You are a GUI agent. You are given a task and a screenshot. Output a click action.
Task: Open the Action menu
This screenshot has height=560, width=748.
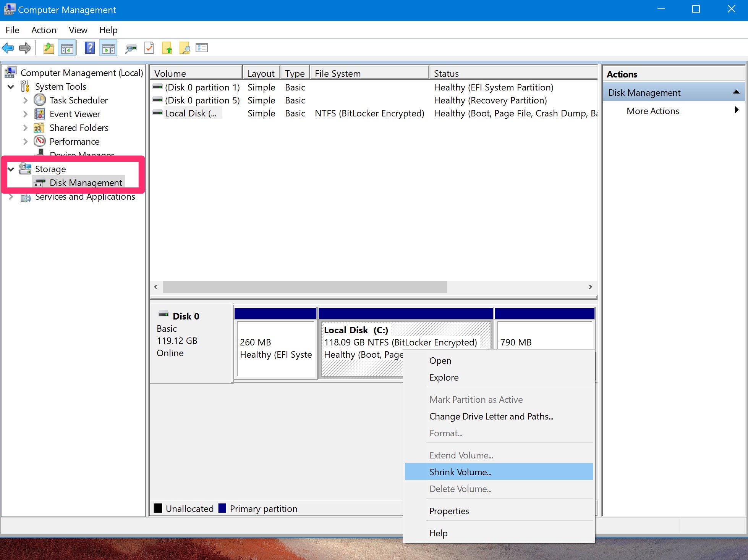tap(44, 30)
